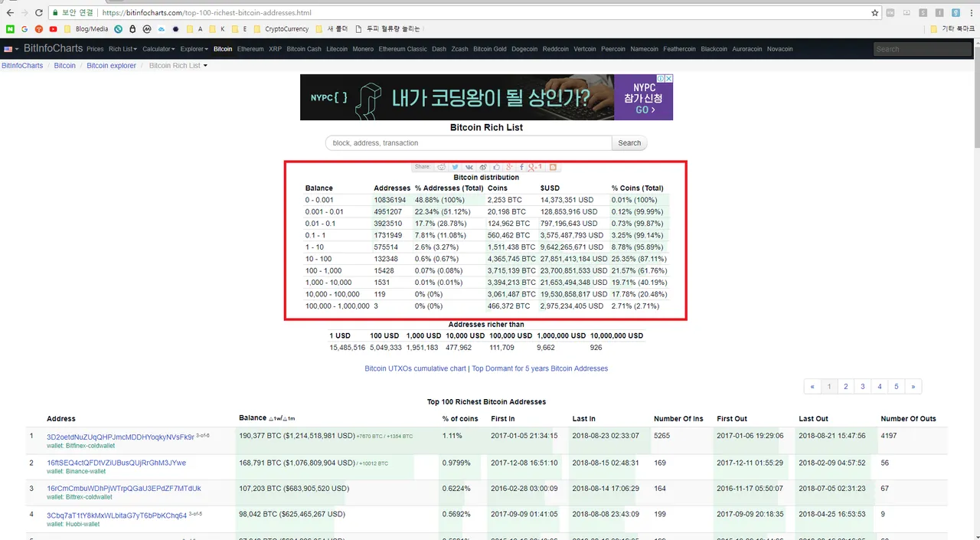This screenshot has height=540, width=980.
Task: Select Bitcoin Cash in the coin nav
Action: (x=304, y=49)
